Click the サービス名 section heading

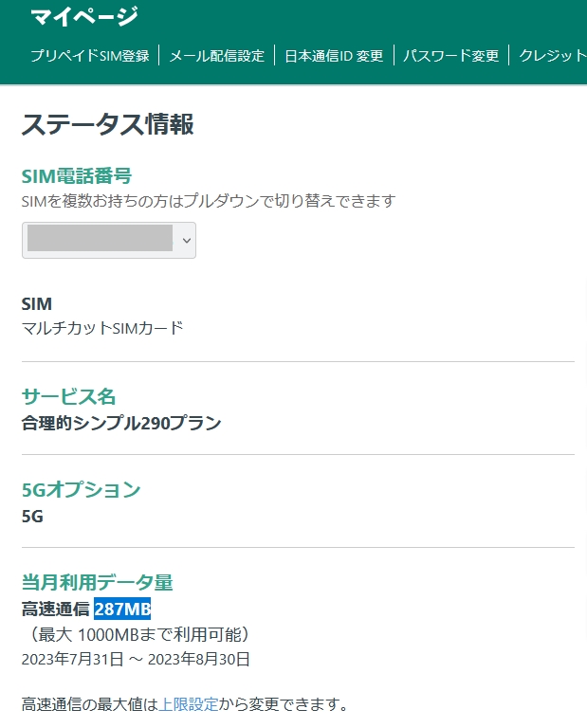68,395
